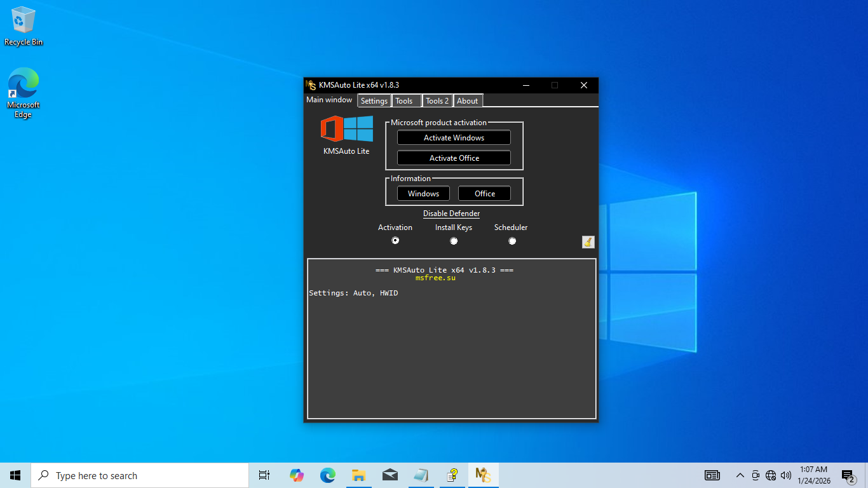Select the Activation radio button
The image size is (868, 488).
pos(395,241)
